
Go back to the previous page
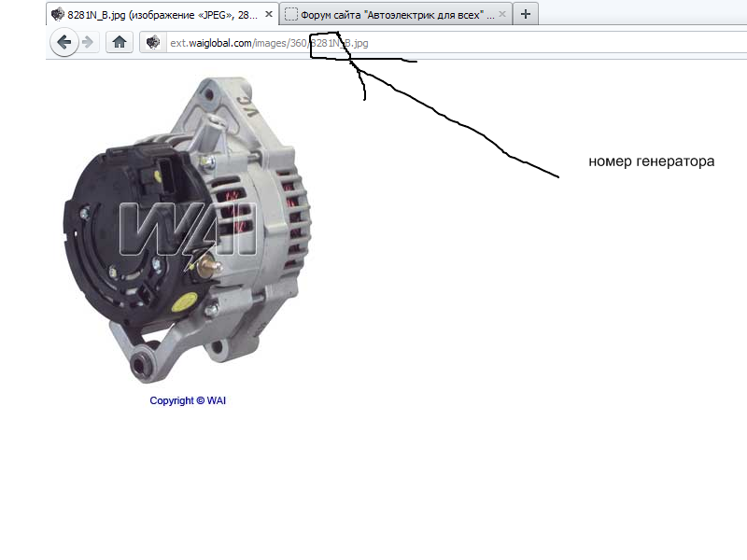(x=63, y=42)
